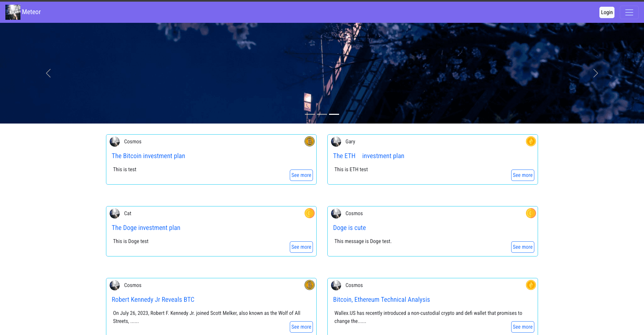
Task: Expand Robert Kennedy Jr article with See more
Action: click(301, 327)
